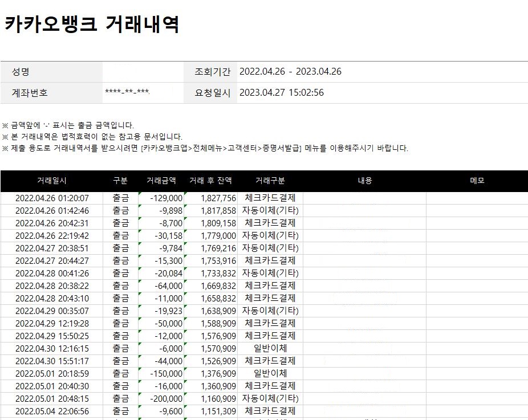Image resolution: width=528 pixels, height=420 pixels.
Task: Select date cell 2022.04.28 20:38:22
Action: (52, 286)
